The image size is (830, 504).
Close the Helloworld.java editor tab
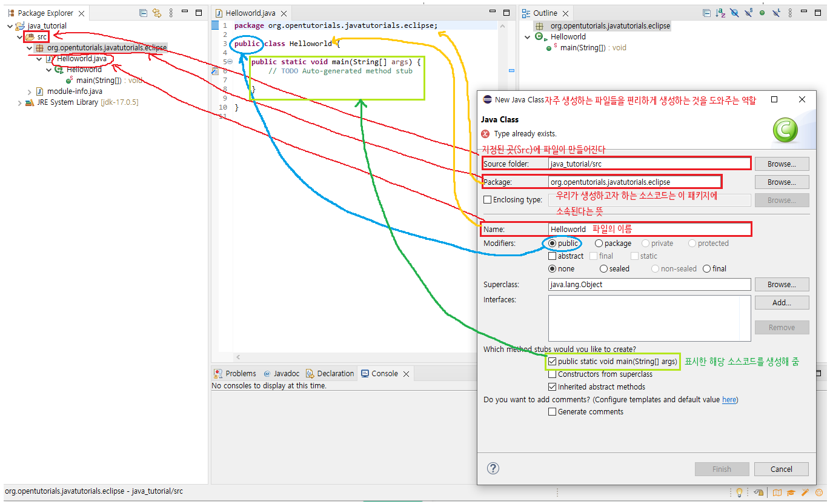click(282, 13)
